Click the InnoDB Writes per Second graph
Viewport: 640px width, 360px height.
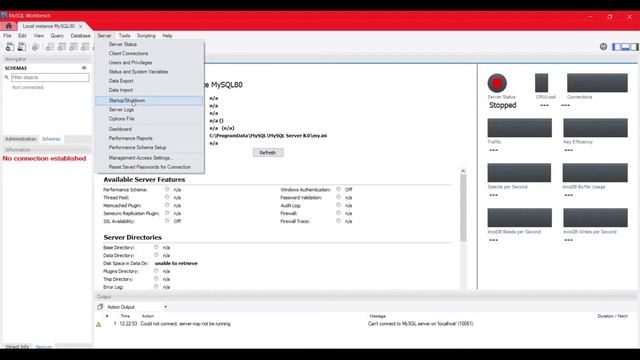point(596,218)
